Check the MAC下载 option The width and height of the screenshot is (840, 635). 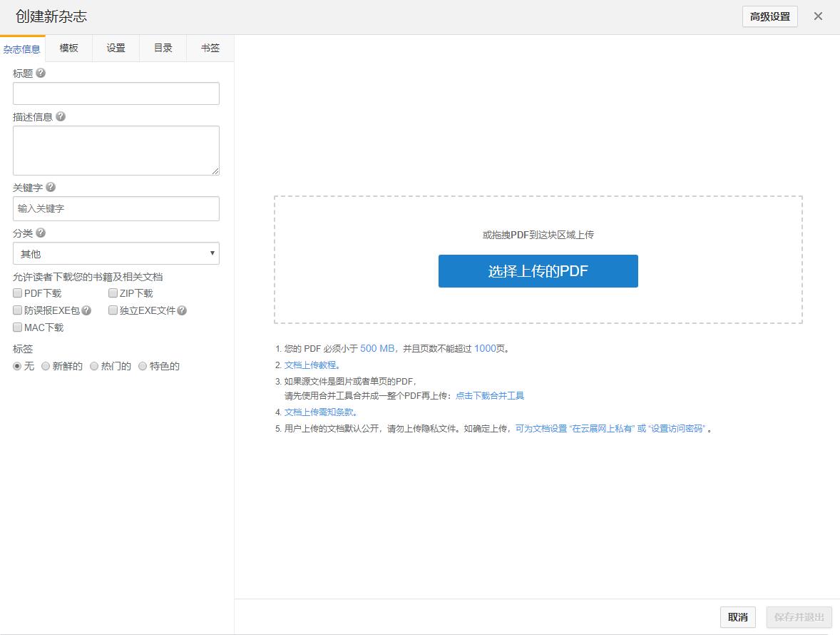[x=18, y=327]
